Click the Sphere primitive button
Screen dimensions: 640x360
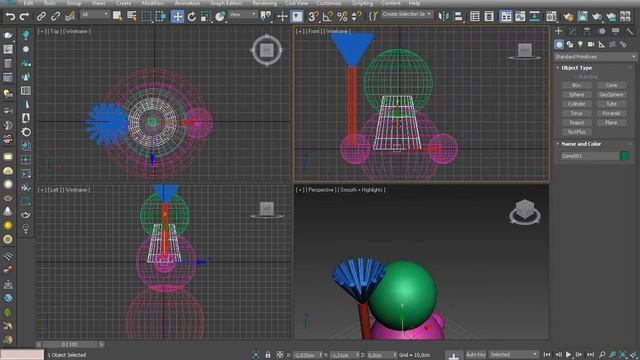tap(576, 95)
